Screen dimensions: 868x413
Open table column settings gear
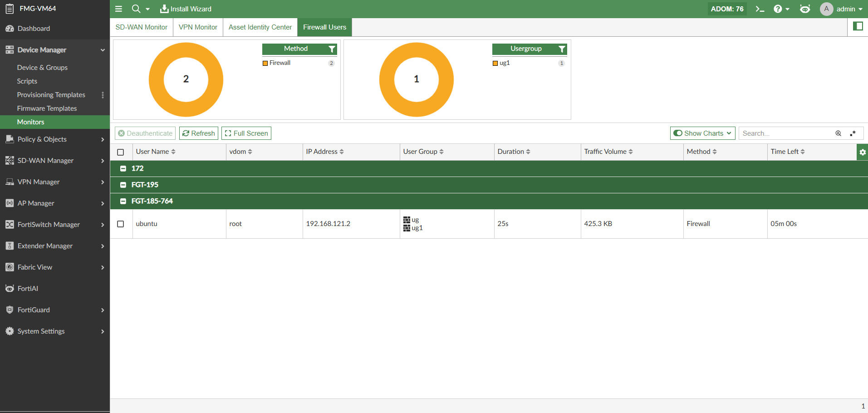click(863, 152)
